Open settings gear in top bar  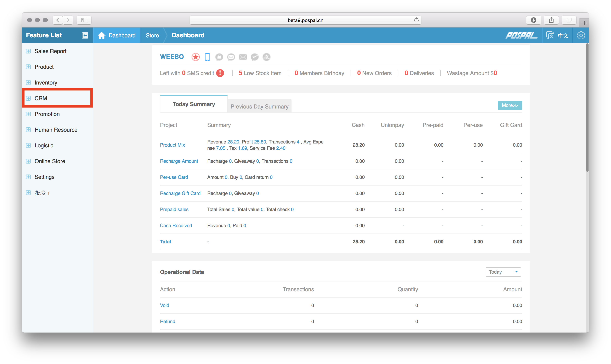581,35
